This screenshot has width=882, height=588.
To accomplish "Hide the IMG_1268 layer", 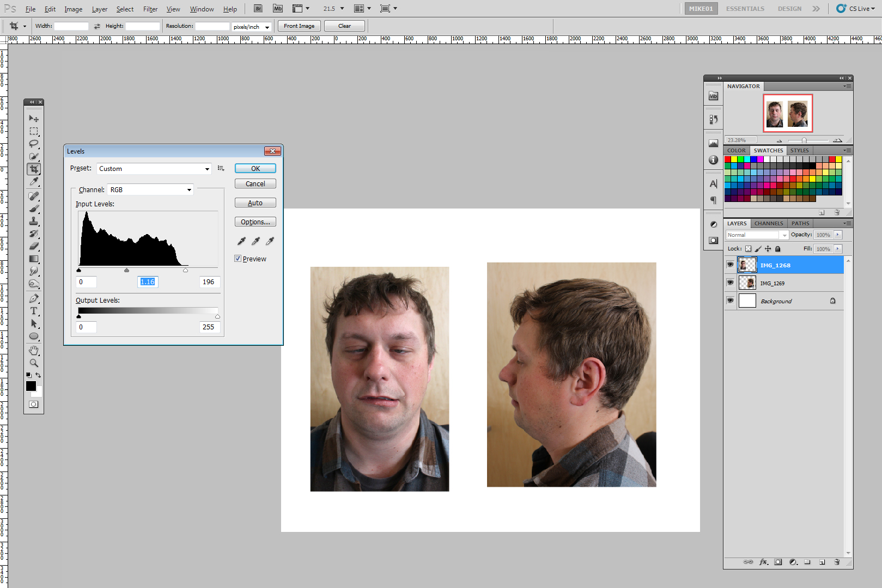I will point(730,265).
